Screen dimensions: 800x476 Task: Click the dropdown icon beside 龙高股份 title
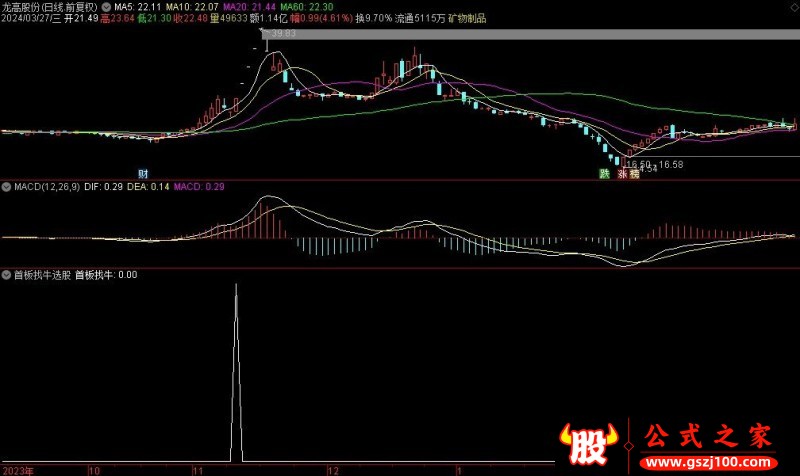click(x=106, y=6)
